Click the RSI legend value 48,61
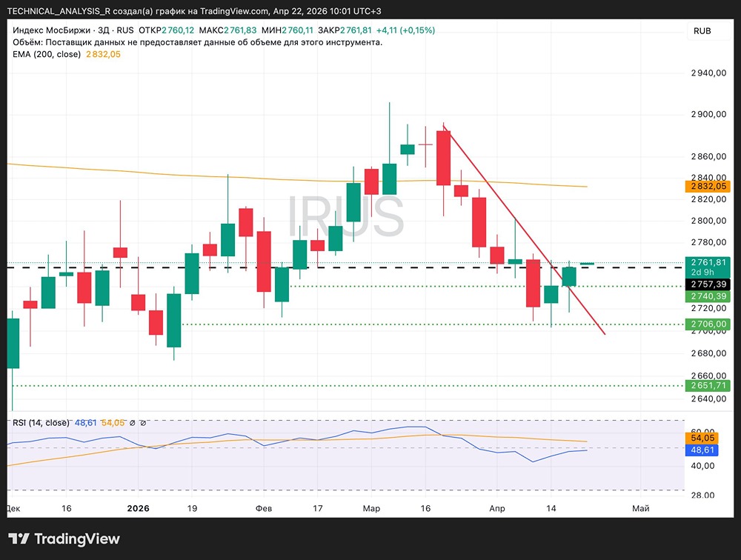The height and width of the screenshot is (560, 741). tap(85, 422)
